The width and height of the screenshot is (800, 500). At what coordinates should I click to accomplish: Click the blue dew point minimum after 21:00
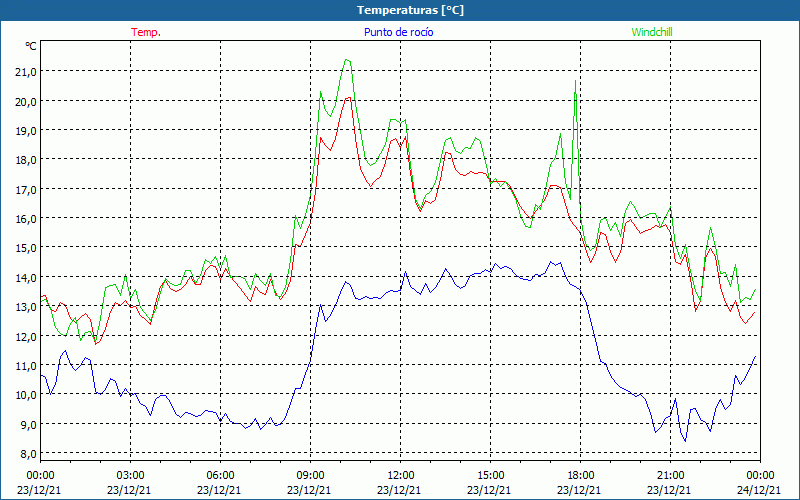click(685, 440)
